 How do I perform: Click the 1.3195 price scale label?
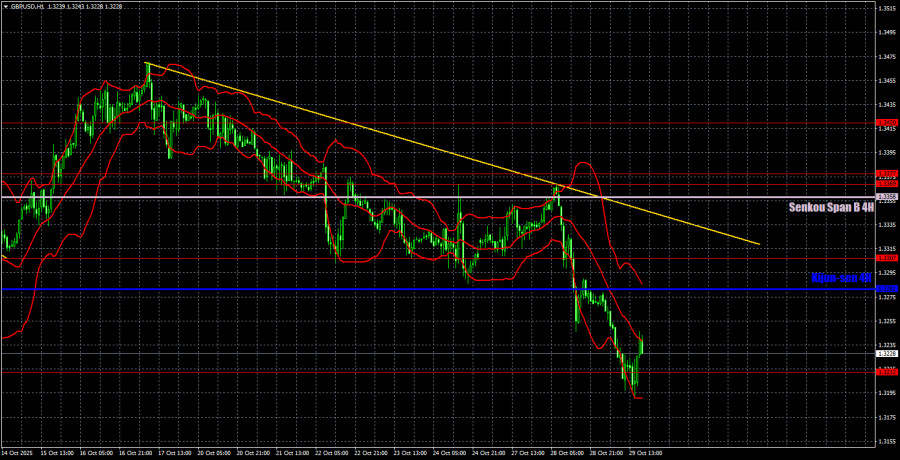point(886,393)
